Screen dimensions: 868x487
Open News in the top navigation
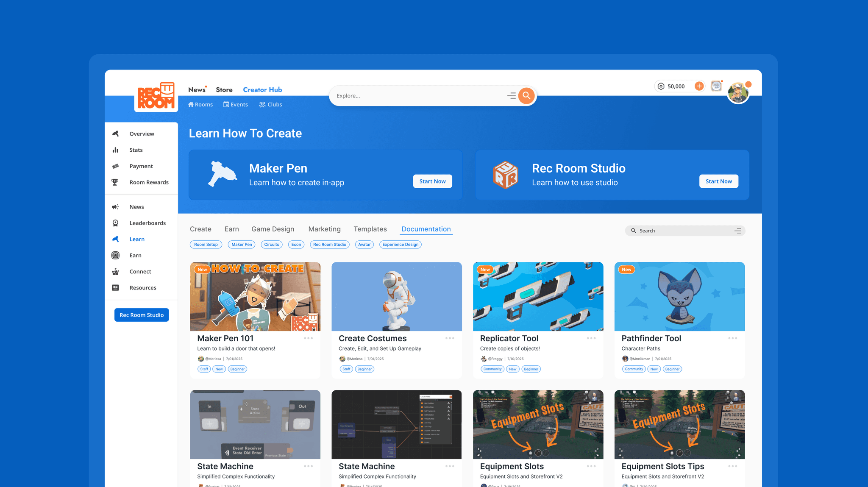click(197, 90)
